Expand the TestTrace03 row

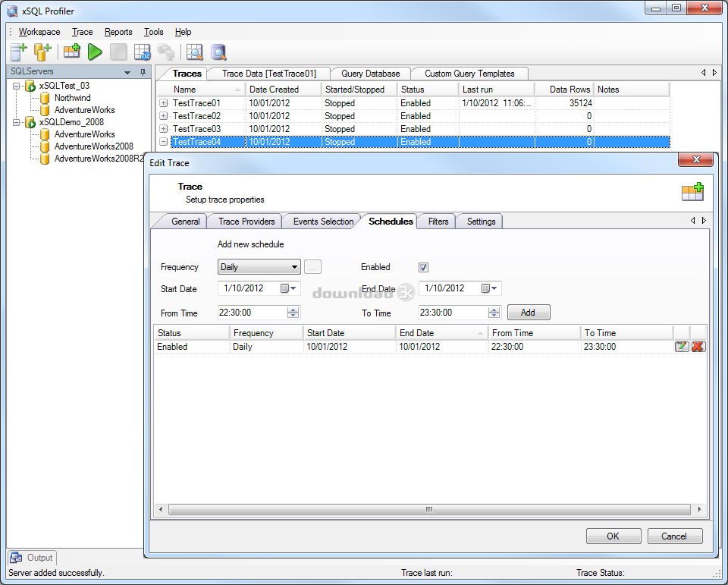coord(164,129)
